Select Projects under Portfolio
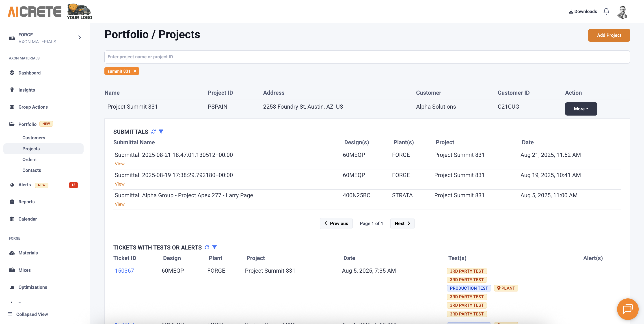The height and width of the screenshot is (324, 644). click(x=31, y=149)
